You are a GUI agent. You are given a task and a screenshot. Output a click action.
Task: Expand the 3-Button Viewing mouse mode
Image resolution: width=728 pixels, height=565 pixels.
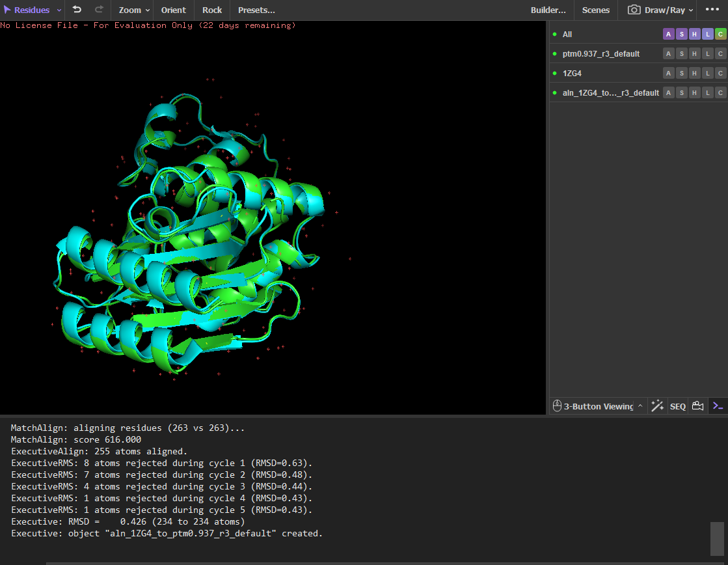pos(598,406)
